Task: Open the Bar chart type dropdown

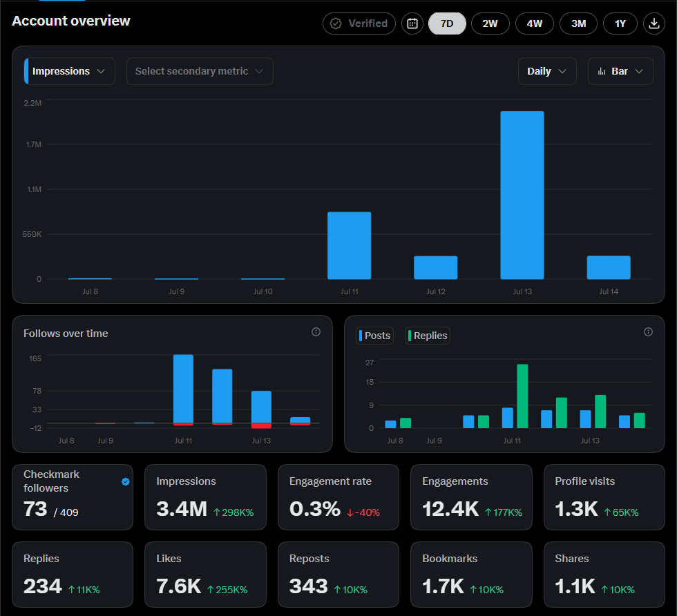Action: click(x=620, y=71)
